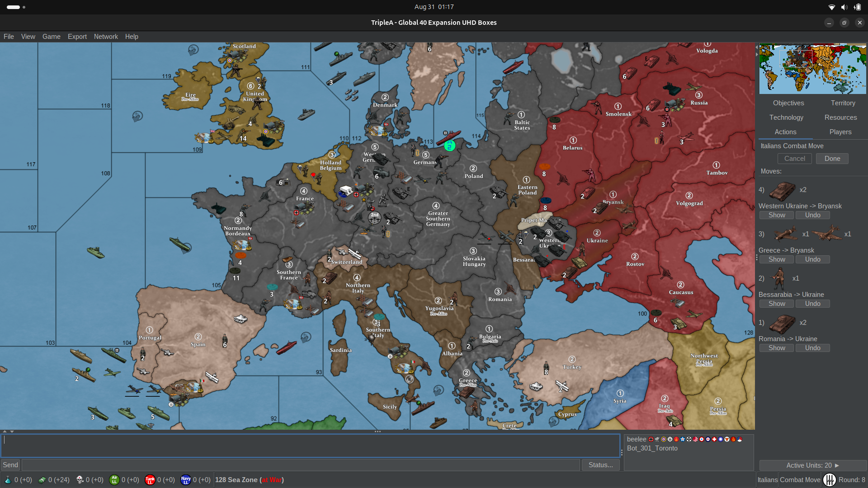Click the clock showing Aug 31 01:17
Viewport: 868px width, 488px height.
pos(434,7)
